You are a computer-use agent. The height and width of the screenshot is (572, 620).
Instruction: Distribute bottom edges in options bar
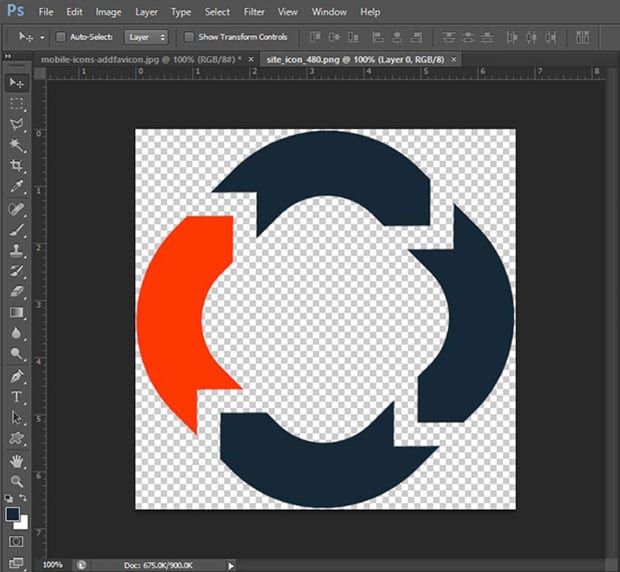(x=487, y=37)
